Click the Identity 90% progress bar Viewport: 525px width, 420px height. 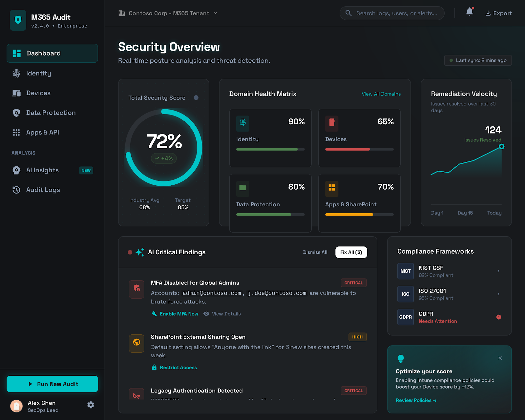pyautogui.click(x=270, y=149)
